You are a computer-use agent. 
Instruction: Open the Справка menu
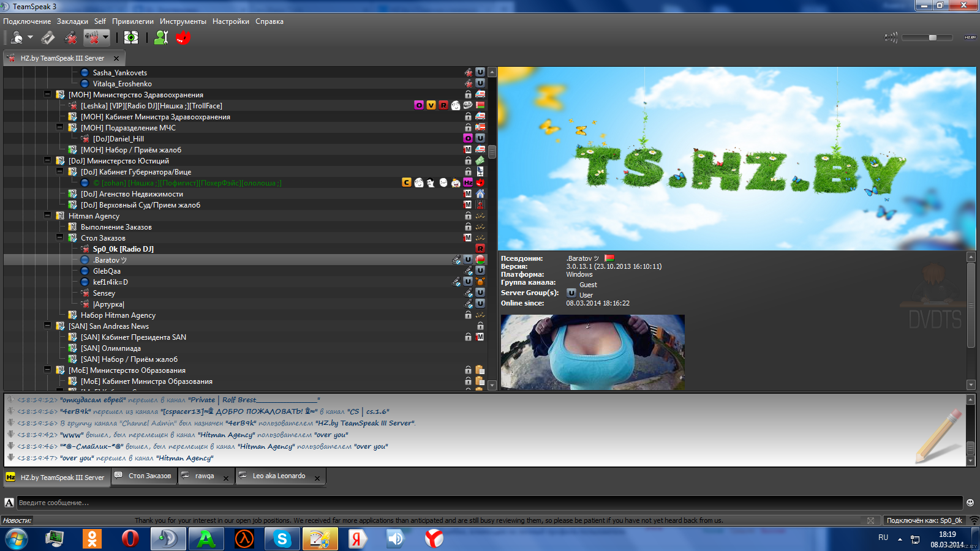(x=269, y=21)
